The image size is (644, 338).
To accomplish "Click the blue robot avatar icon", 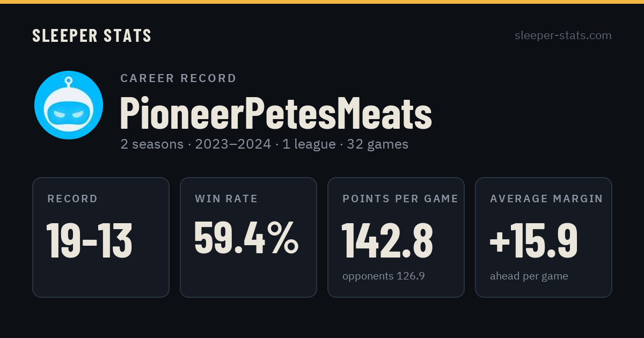I will (x=69, y=105).
